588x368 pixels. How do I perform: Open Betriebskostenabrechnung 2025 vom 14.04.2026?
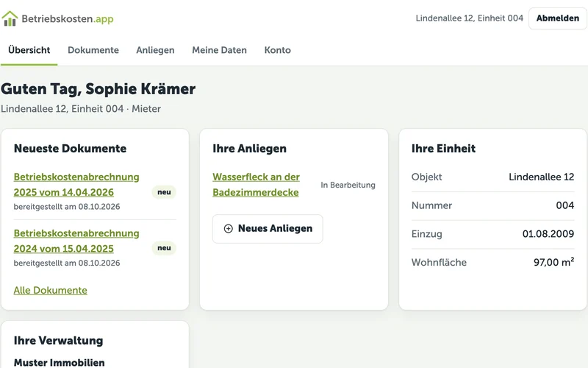tap(76, 185)
